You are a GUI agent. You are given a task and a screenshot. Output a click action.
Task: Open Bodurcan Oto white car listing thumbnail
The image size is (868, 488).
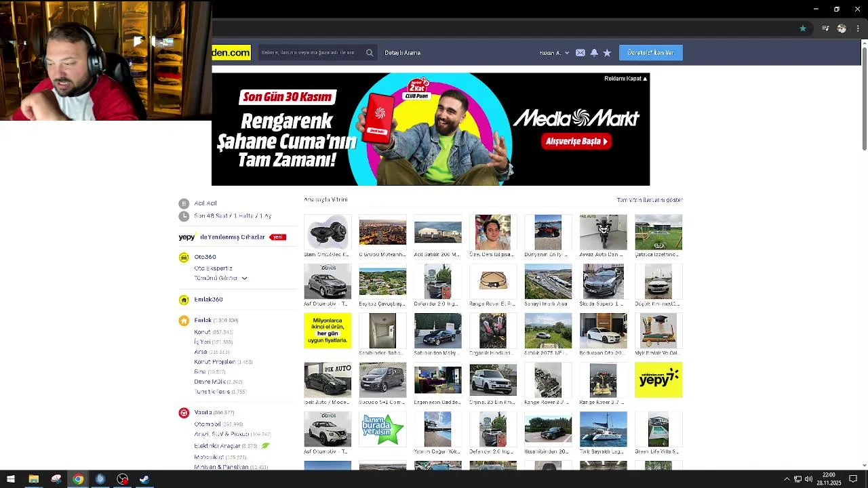click(x=604, y=331)
